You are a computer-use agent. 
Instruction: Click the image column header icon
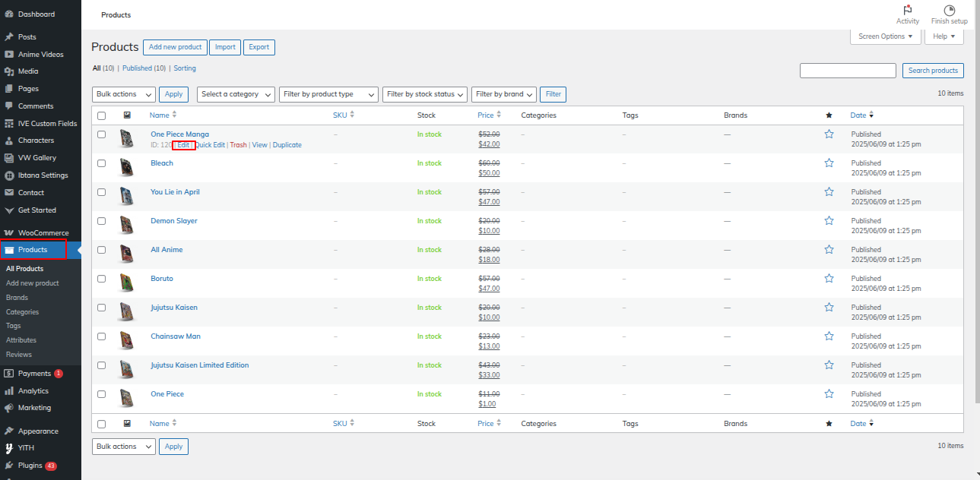(x=127, y=115)
